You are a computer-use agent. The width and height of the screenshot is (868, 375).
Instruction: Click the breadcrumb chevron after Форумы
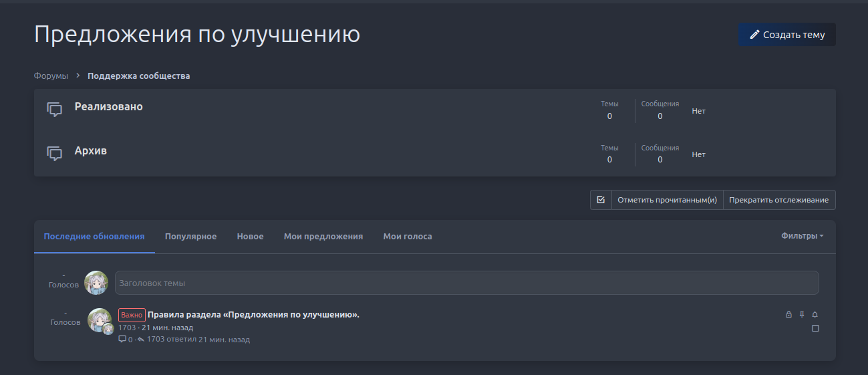78,76
